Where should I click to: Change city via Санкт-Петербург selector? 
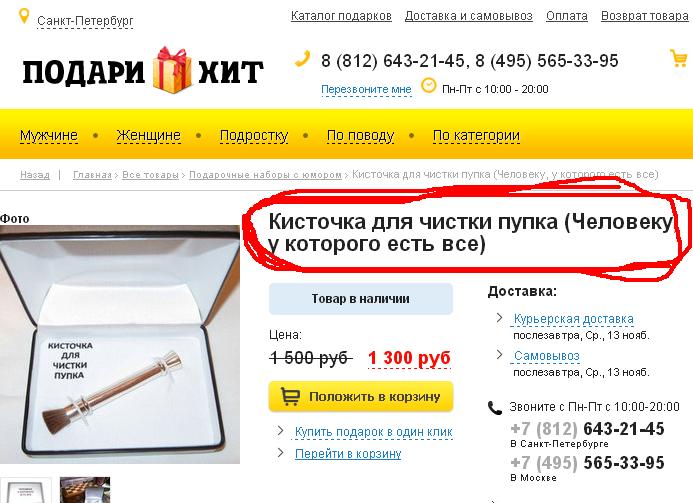tap(85, 21)
